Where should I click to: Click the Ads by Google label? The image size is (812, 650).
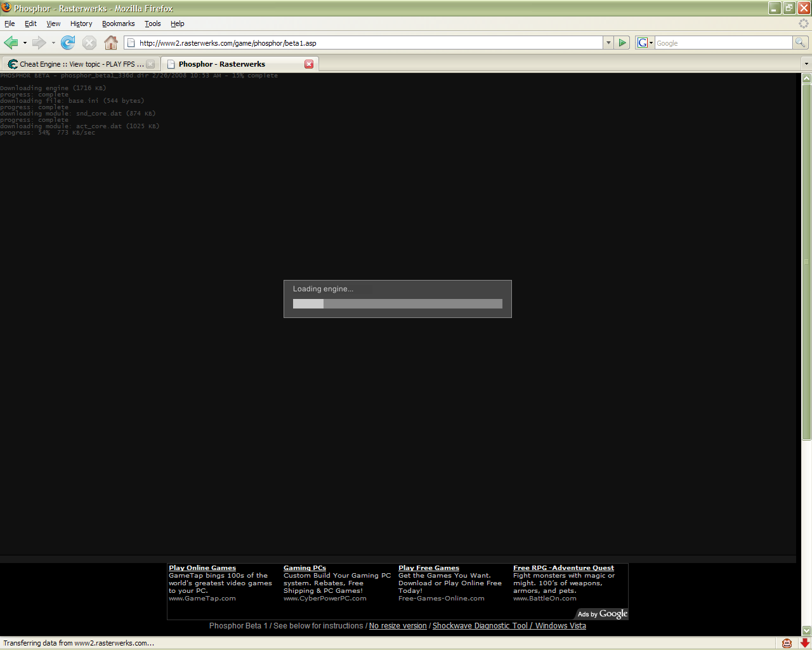pyautogui.click(x=603, y=614)
